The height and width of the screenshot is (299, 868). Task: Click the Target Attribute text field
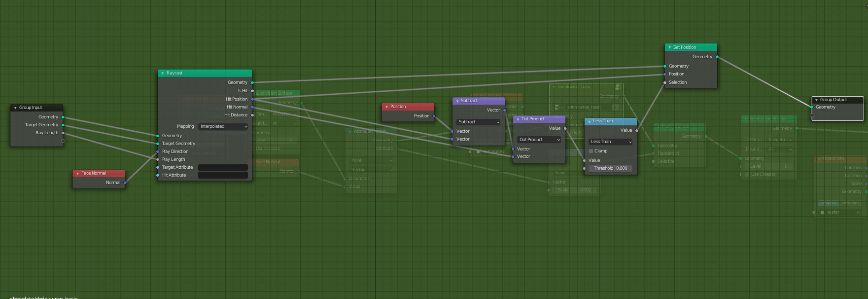click(223, 167)
